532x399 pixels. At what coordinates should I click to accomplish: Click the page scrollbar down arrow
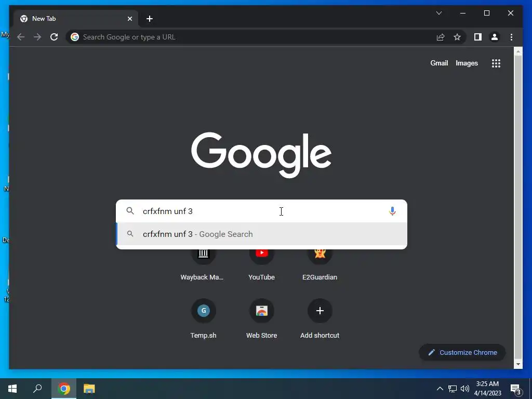click(518, 364)
